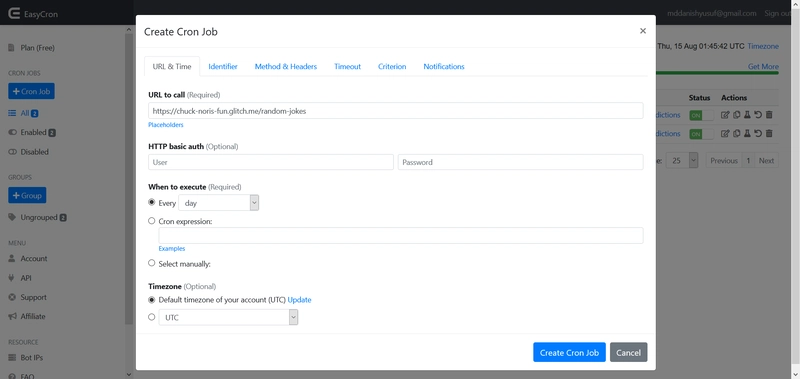Click the Get More link
The height and width of the screenshot is (379, 800).
[763, 67]
